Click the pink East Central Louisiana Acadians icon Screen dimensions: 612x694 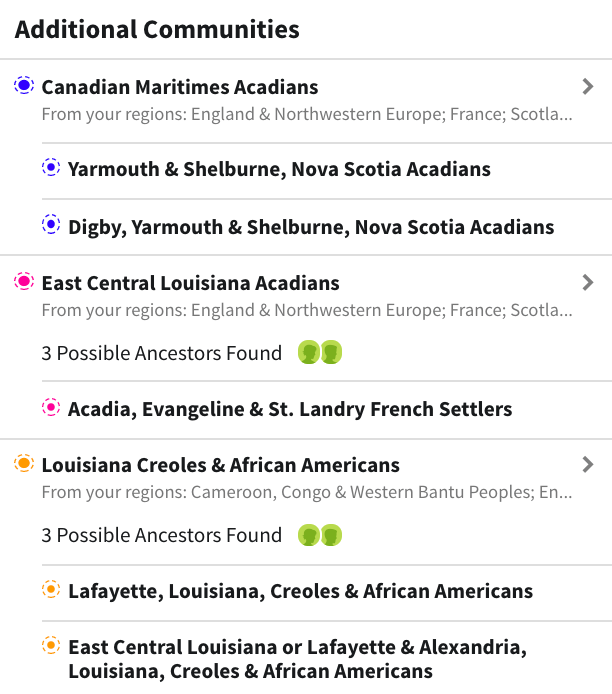pos(24,282)
